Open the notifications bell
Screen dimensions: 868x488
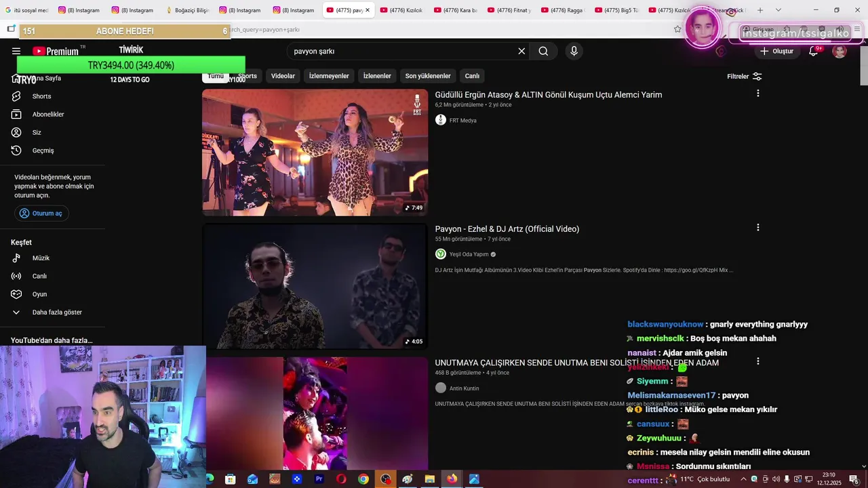pos(813,51)
